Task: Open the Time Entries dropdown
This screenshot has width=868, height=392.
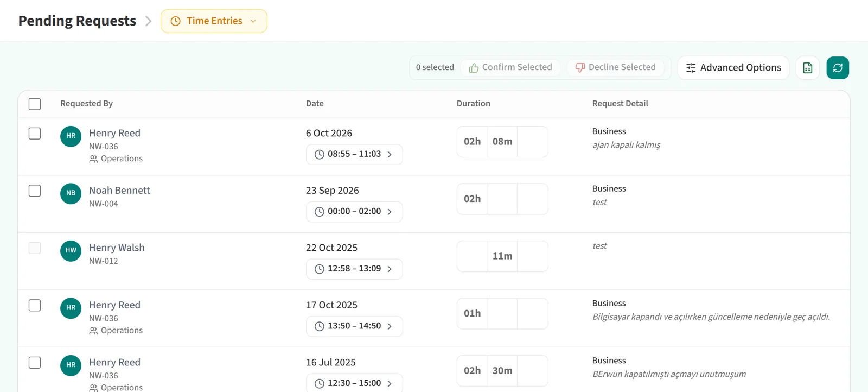Action: [x=214, y=21]
